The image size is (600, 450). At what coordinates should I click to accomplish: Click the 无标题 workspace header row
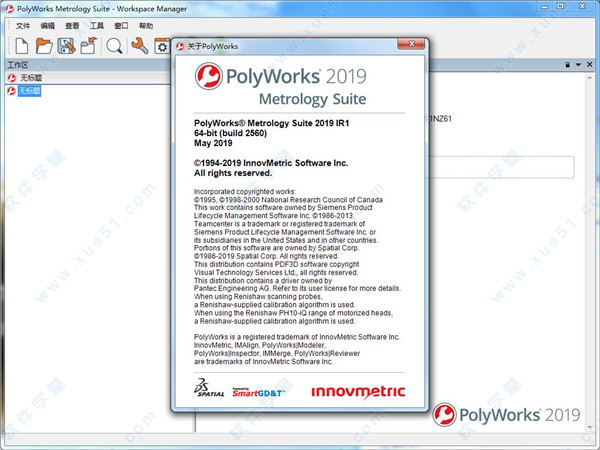[88, 78]
